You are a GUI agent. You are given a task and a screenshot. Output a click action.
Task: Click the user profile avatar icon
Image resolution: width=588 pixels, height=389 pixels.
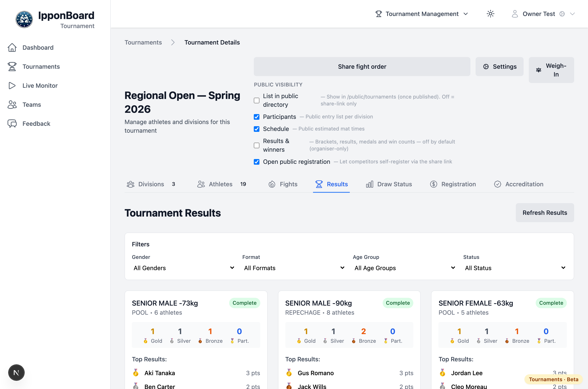pyautogui.click(x=515, y=14)
